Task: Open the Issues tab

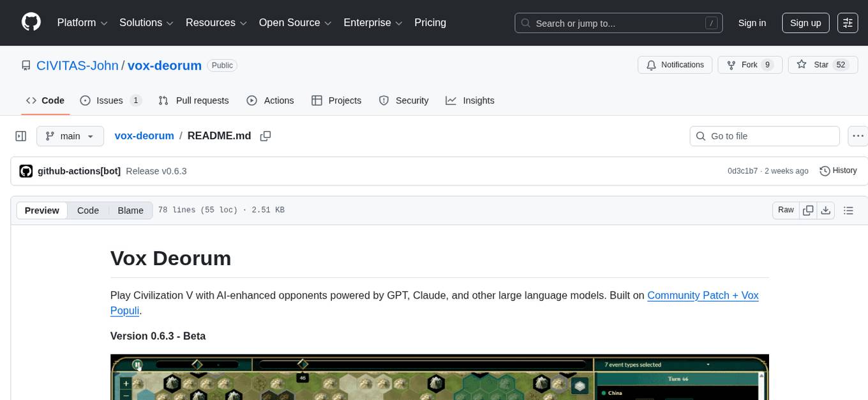Action: 109,100
